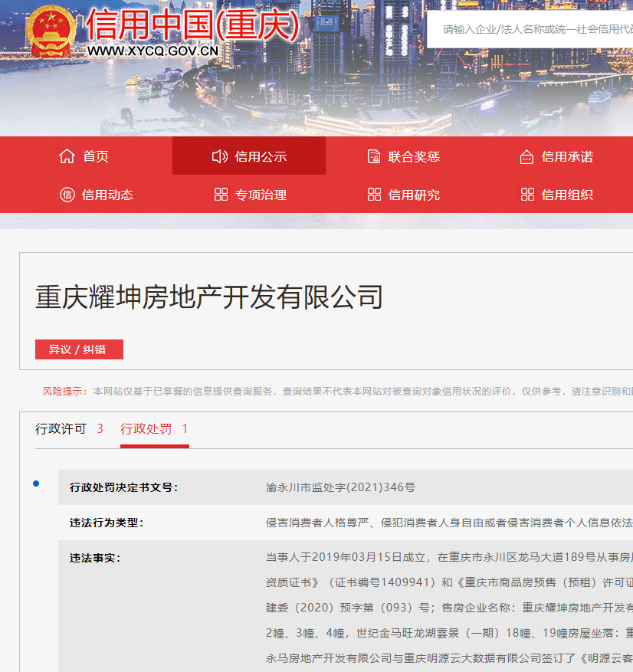This screenshot has width=633, height=672.
Task: Click the 异议 / 纠错 button
Action: click(x=79, y=349)
